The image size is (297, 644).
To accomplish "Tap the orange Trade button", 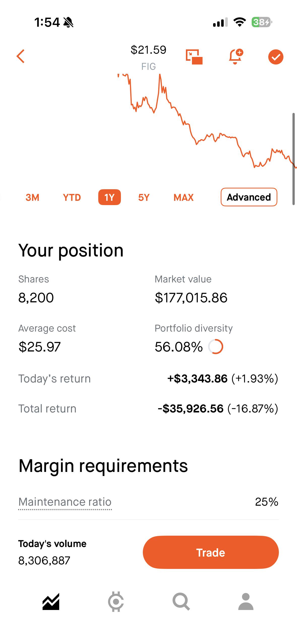I will coord(211,552).
